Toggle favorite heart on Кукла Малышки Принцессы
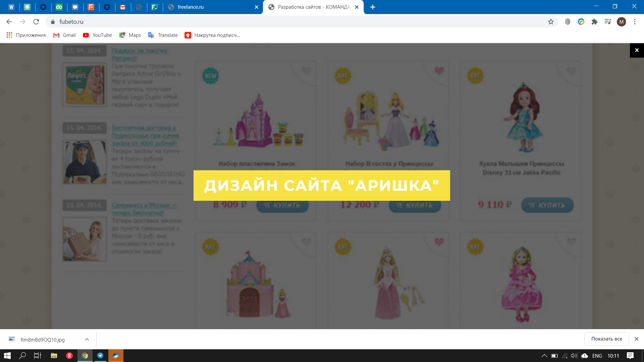644x362 pixels. tap(571, 71)
